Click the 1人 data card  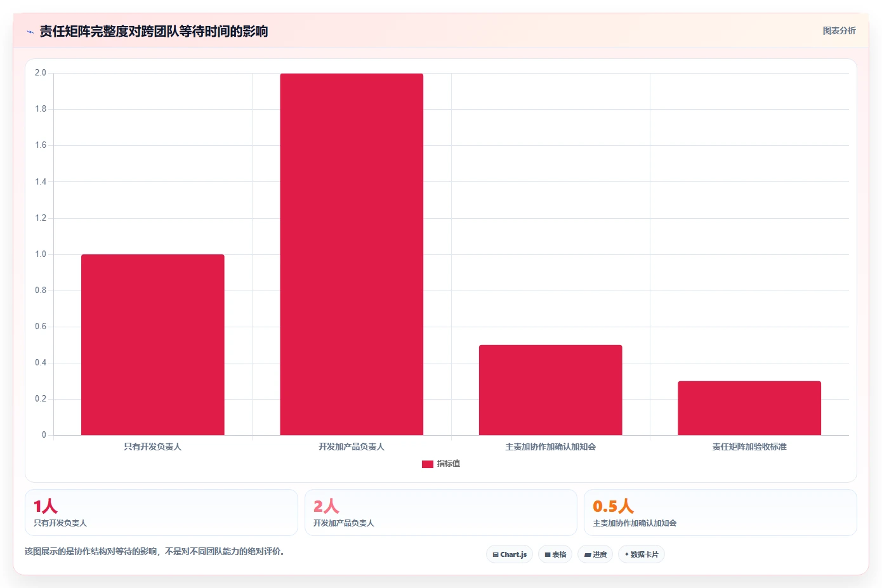(x=161, y=513)
